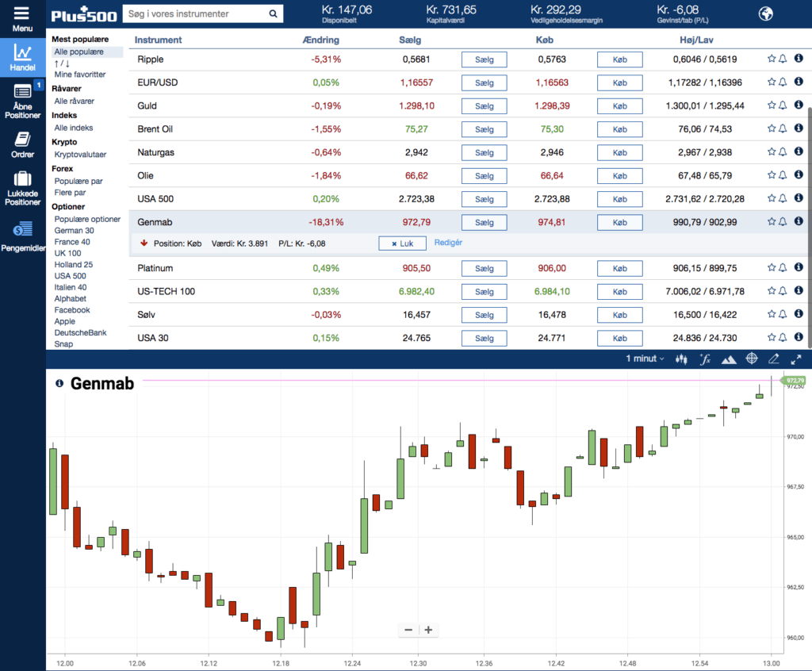Go to Ordrer in the sidebar
Image resolution: width=812 pixels, height=671 pixels.
[x=23, y=144]
